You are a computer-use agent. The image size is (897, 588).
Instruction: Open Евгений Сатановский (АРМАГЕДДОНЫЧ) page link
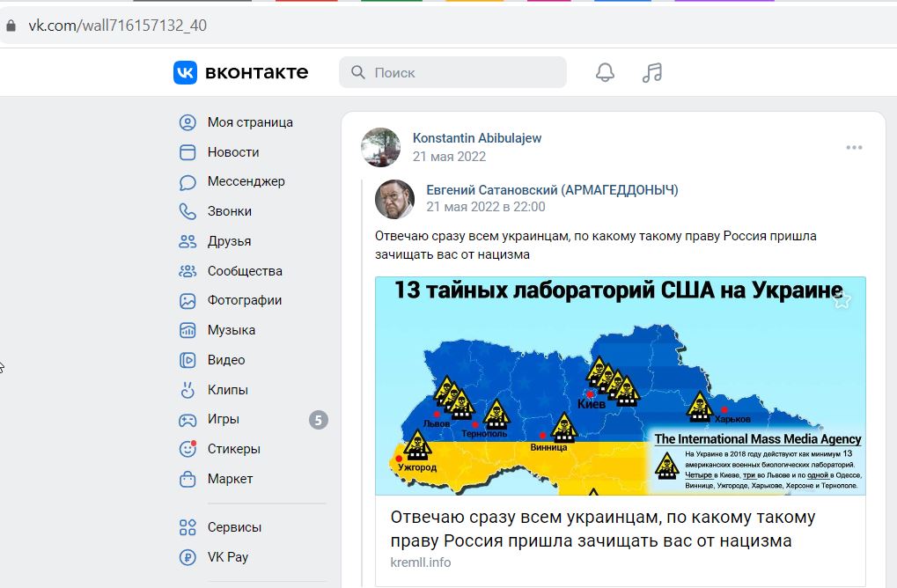(x=552, y=190)
